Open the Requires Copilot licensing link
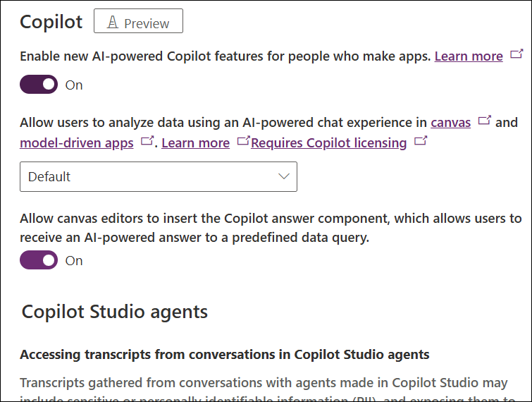Screen dimensions: 532x402 [x=328, y=143]
